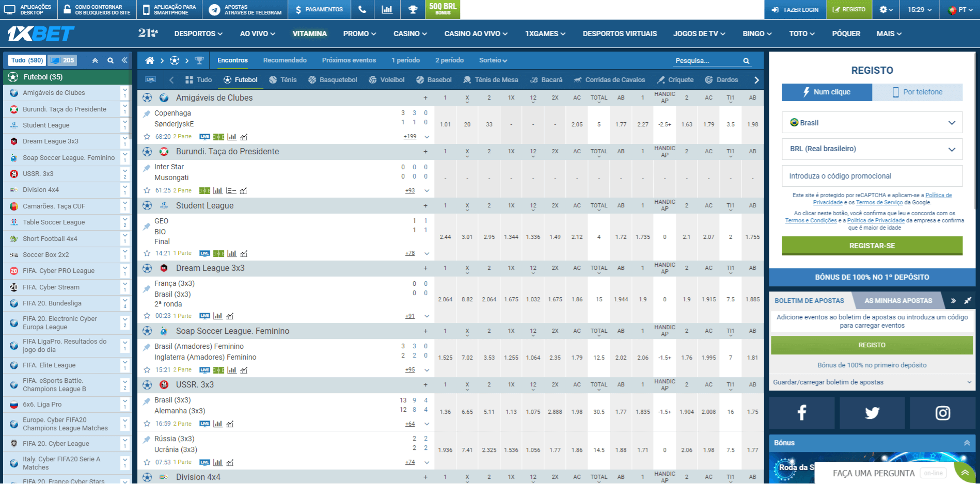Favorite the França (3x3) vs Brasil match
Image resolution: width=980 pixels, height=486 pixels.
coord(147,316)
